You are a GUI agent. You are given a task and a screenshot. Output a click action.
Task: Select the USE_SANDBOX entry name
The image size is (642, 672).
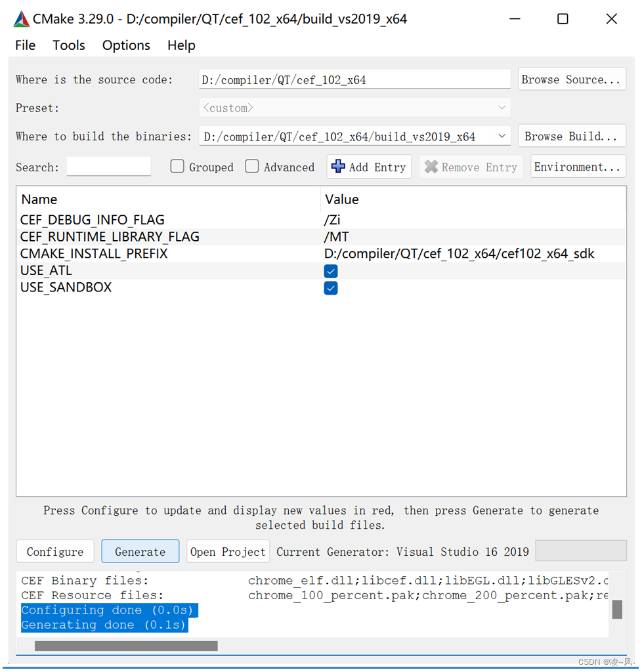pyautogui.click(x=66, y=287)
